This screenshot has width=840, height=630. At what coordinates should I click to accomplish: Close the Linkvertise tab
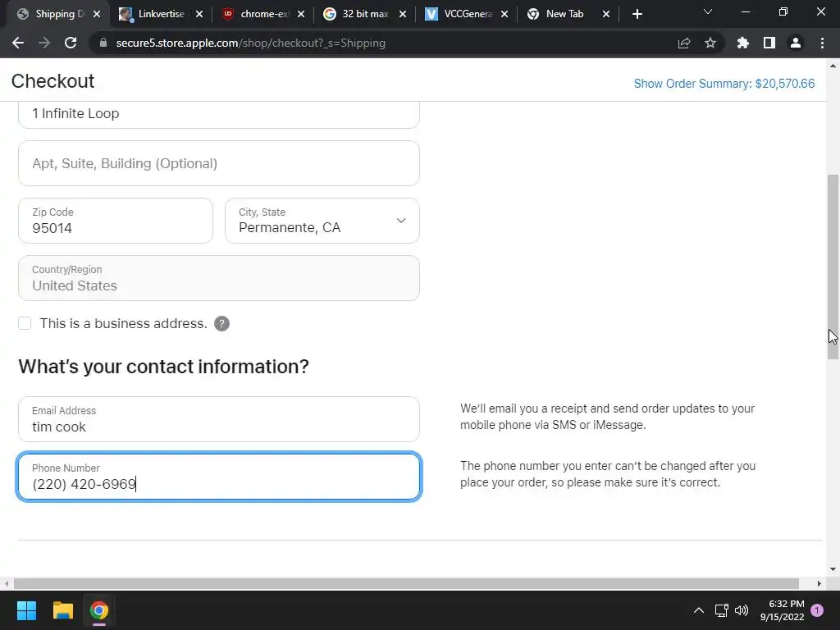[x=199, y=14]
